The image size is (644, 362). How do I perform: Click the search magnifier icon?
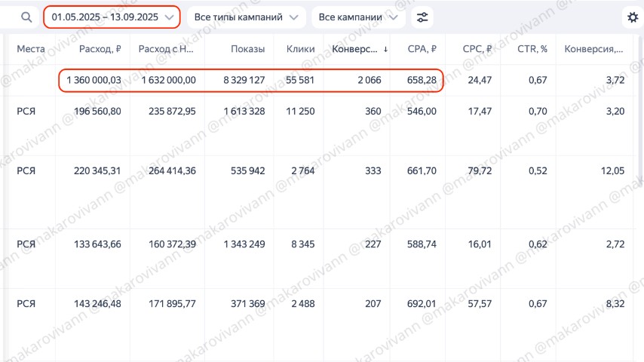pos(26,17)
